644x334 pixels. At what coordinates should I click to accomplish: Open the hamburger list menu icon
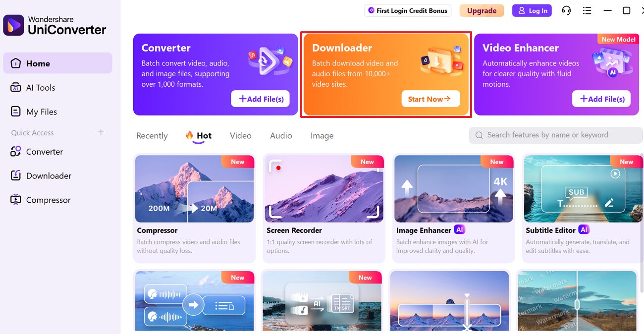[587, 10]
